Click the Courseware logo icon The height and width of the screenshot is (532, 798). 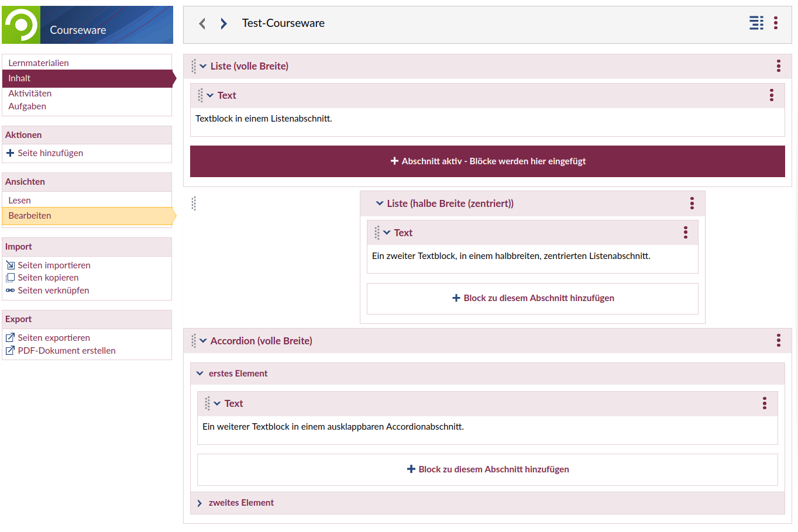[x=21, y=25]
